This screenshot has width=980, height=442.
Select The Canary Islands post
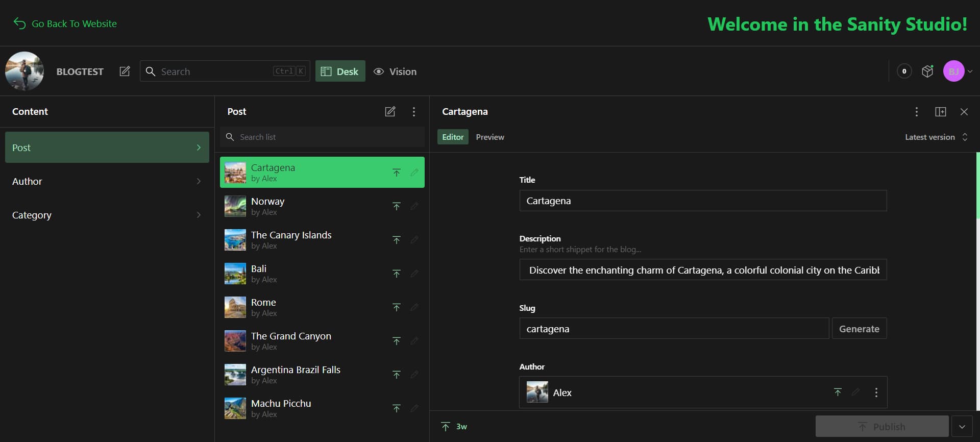[x=322, y=240]
